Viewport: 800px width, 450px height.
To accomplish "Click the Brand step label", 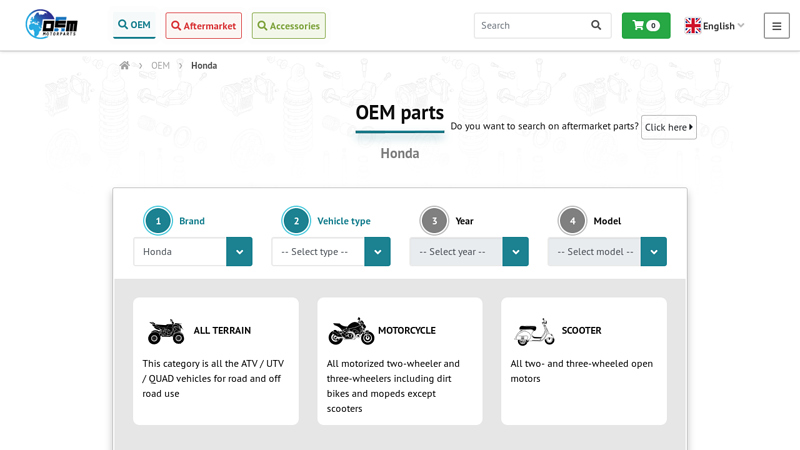I will [192, 221].
